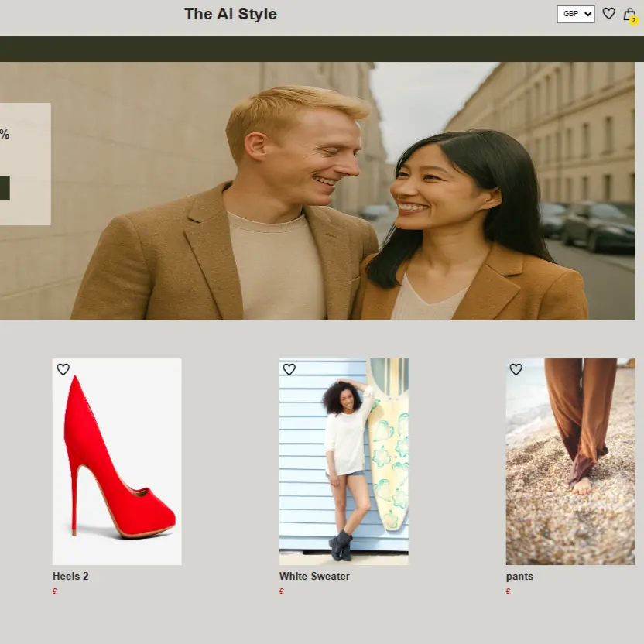Click the White Sweater product name
Image resolution: width=644 pixels, height=644 pixels.
(314, 576)
